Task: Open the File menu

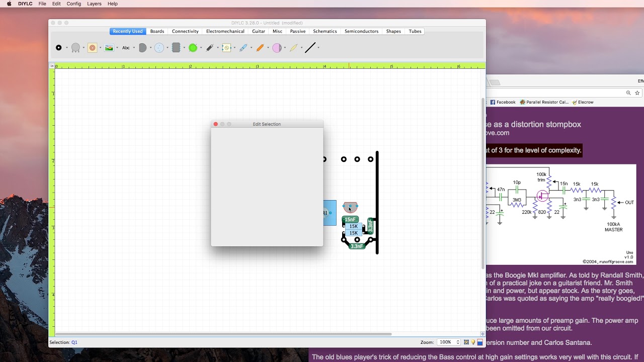Action: [x=42, y=4]
